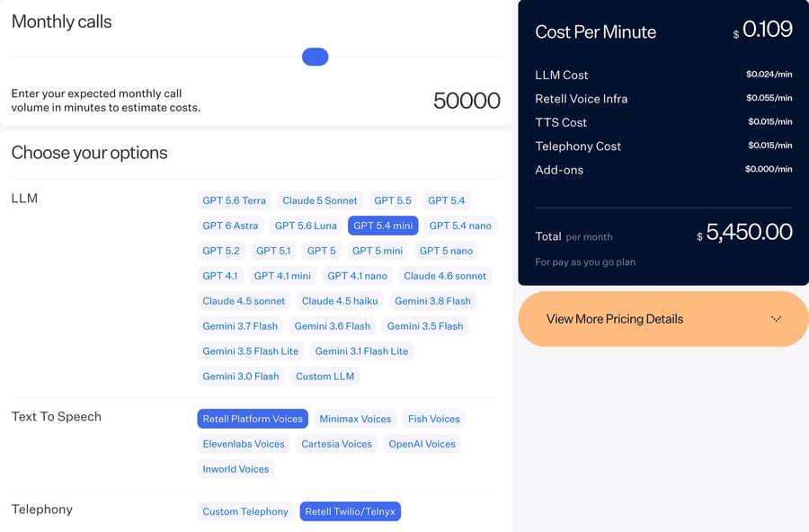Viewport: 809px width, 532px height.
Task: Click the 0.109 Cost Per Minute value
Action: coord(768,30)
